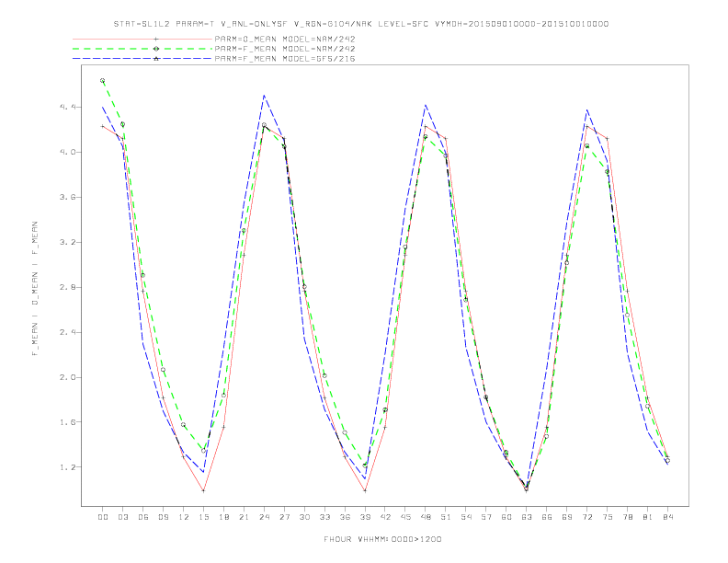
Task: Click the green dashed legend line sample
Action: (x=142, y=49)
